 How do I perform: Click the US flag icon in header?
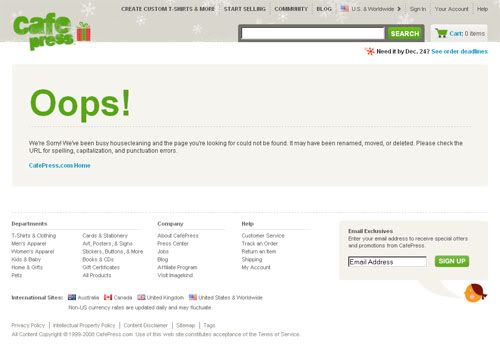point(345,9)
